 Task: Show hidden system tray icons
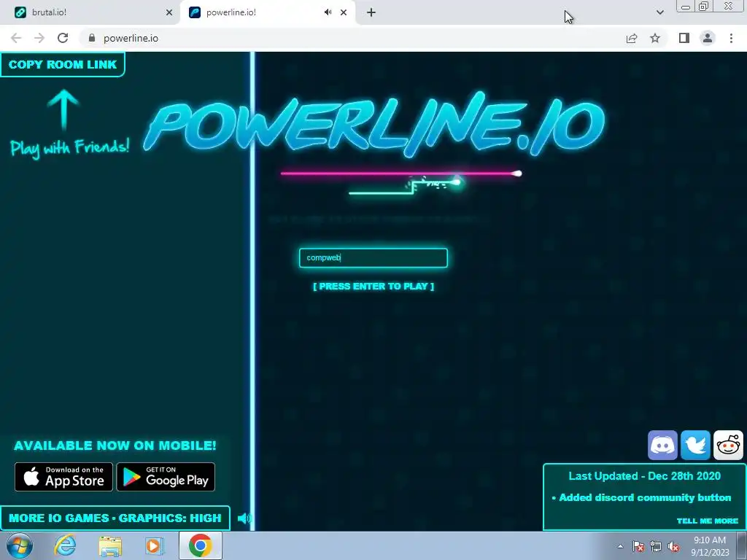[620, 546]
